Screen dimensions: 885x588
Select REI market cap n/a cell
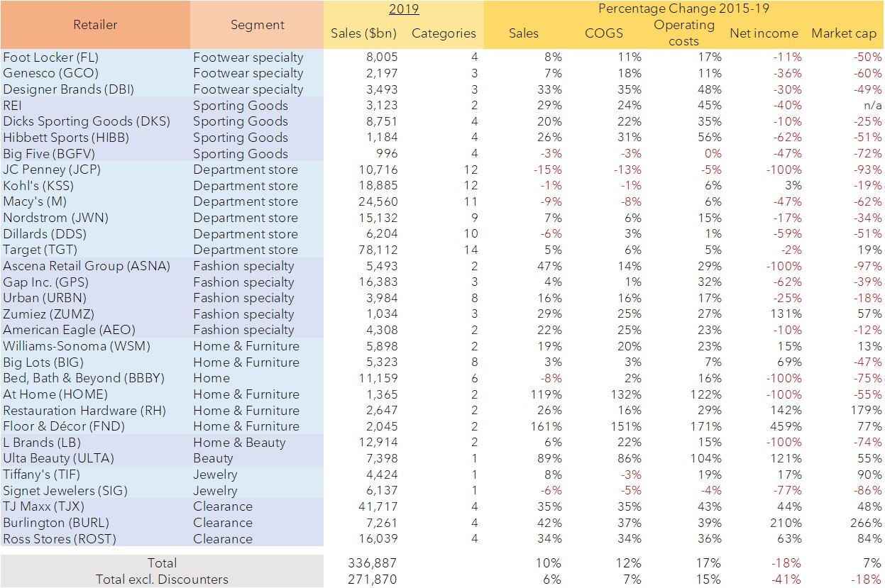point(873,106)
